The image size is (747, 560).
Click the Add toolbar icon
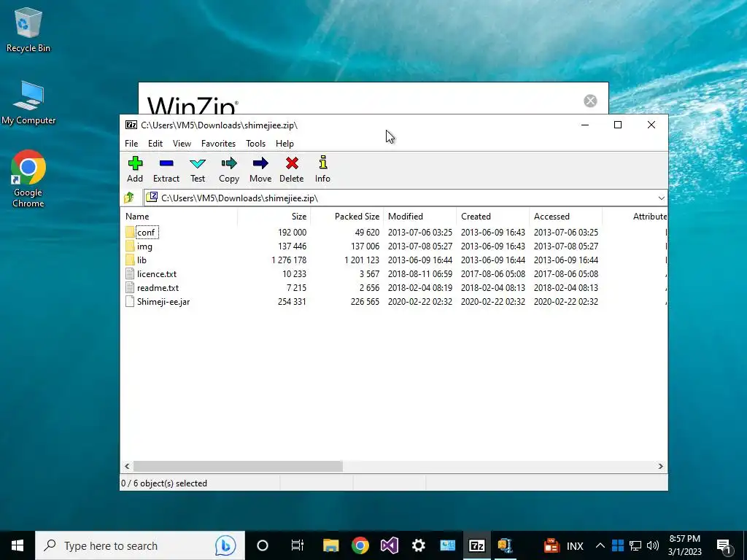(135, 163)
